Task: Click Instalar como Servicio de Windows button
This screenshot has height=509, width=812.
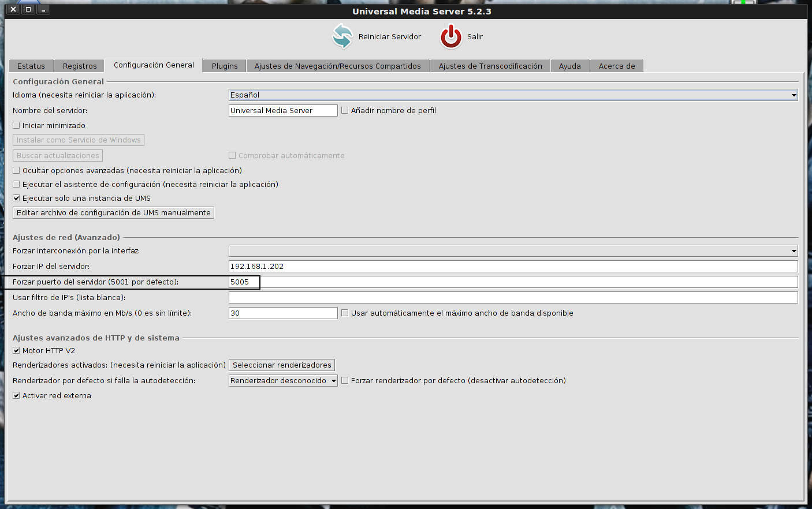Action: click(x=79, y=140)
